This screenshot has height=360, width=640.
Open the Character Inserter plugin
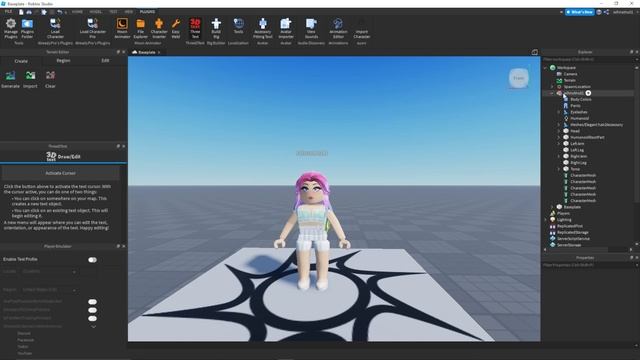tap(159, 28)
